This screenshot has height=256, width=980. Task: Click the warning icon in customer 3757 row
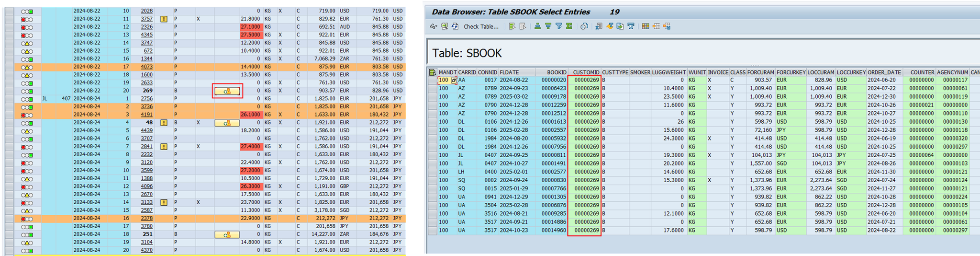pos(164,19)
